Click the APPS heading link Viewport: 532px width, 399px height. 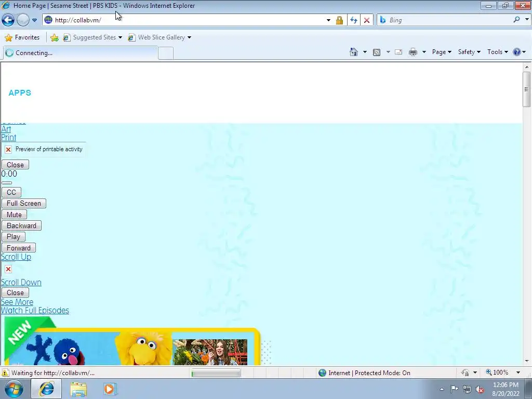point(20,93)
